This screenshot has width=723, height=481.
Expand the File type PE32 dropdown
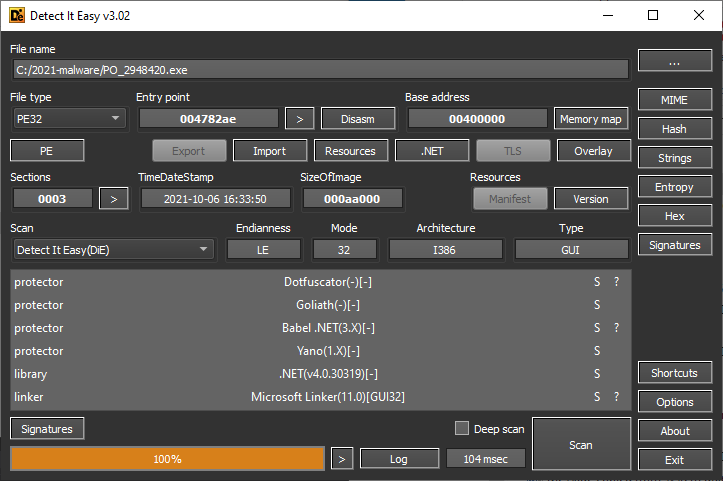click(x=68, y=119)
